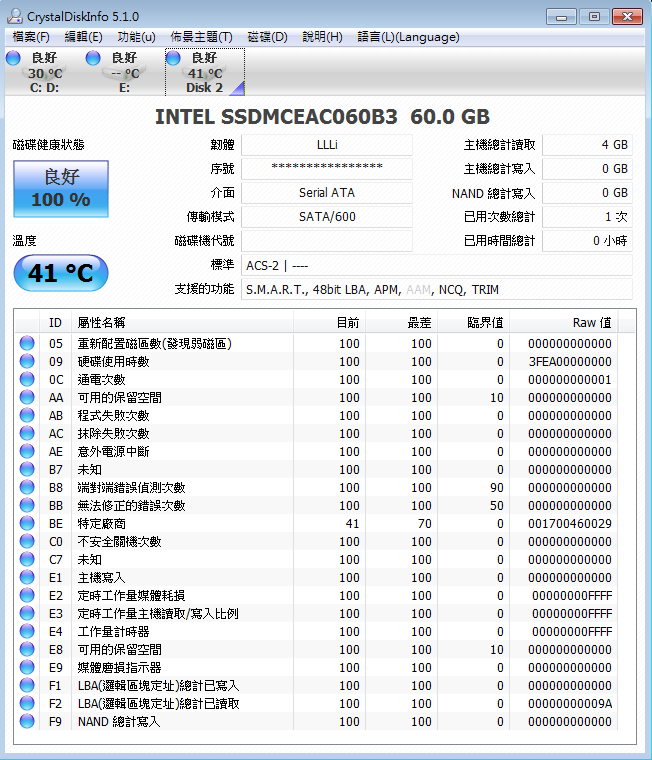
Task: Click status orb for NAND 總計寫入 row F9
Action: pyautogui.click(x=27, y=722)
